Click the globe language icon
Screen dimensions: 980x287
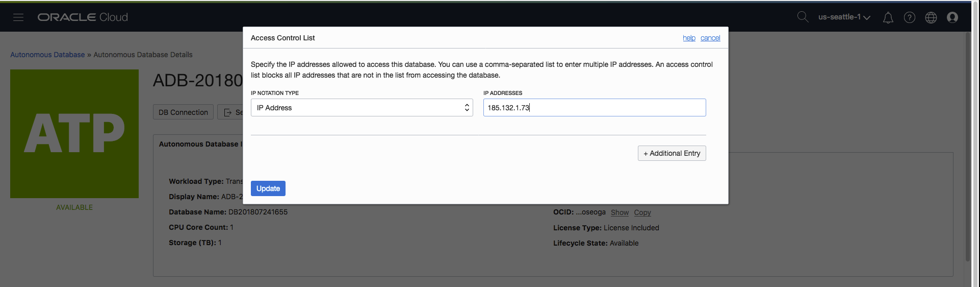point(931,18)
